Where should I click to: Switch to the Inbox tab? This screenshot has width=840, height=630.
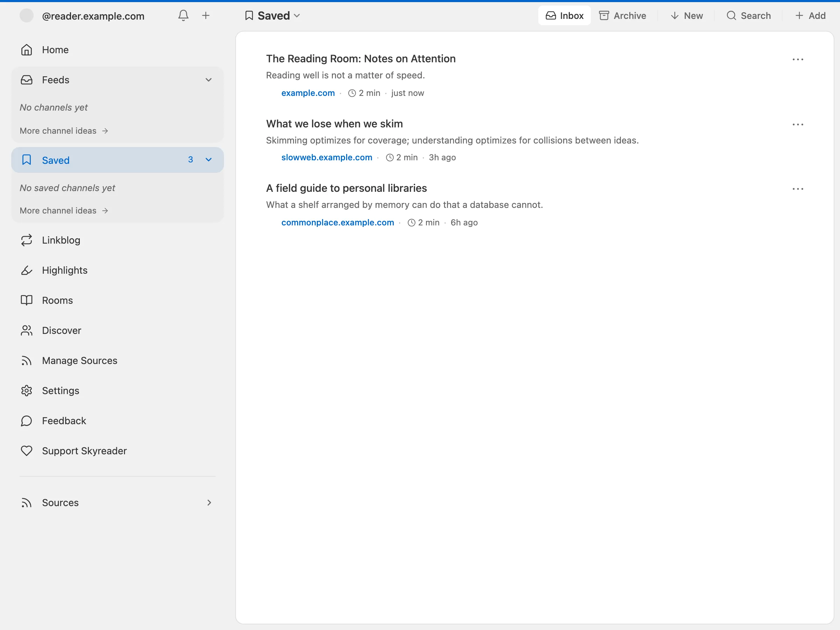click(x=564, y=15)
